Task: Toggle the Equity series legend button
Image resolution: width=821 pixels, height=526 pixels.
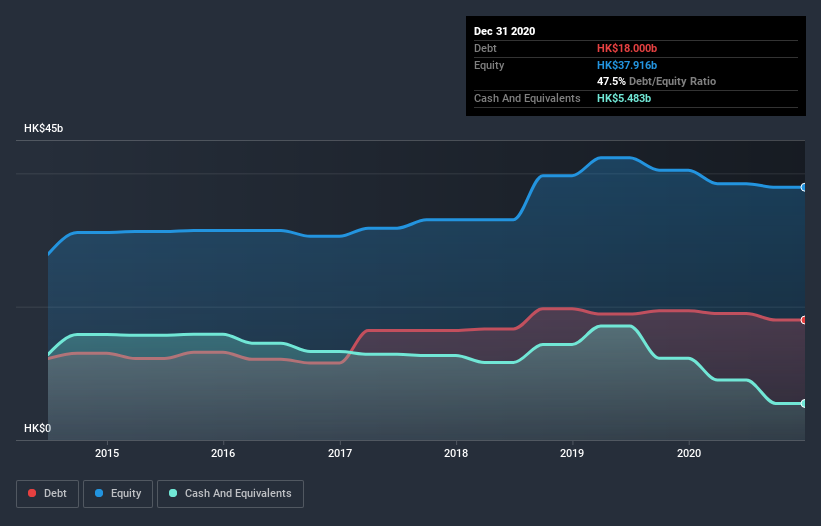Action: point(118,494)
